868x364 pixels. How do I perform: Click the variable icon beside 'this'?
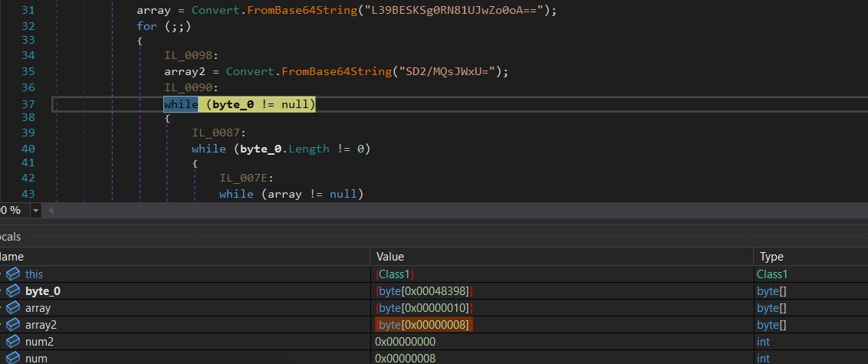[x=13, y=274]
